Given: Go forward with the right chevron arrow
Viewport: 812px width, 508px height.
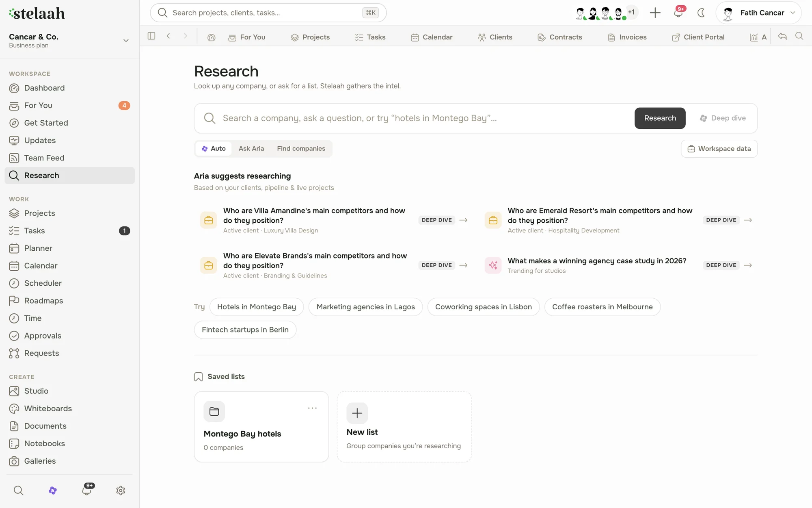Looking at the screenshot, I should [186, 36].
